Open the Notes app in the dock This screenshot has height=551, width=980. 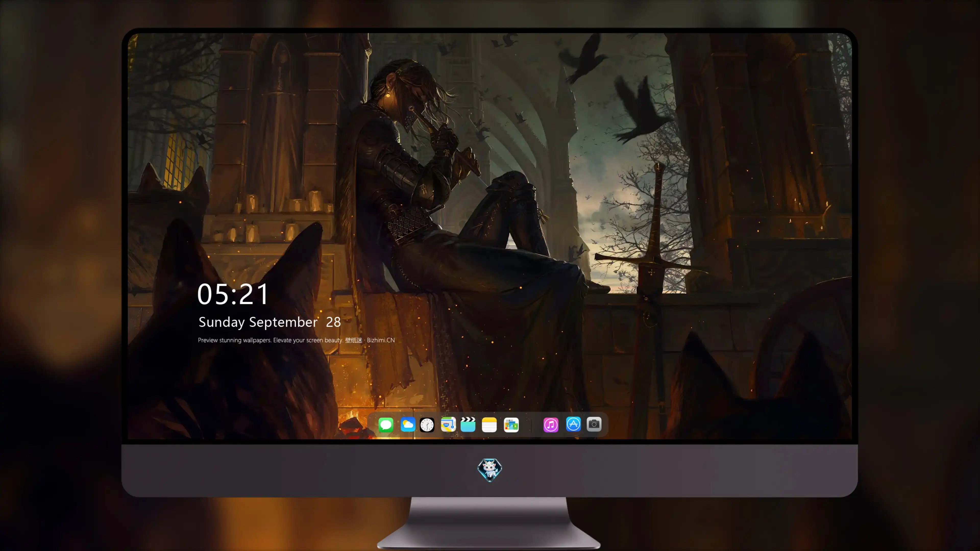pos(489,424)
